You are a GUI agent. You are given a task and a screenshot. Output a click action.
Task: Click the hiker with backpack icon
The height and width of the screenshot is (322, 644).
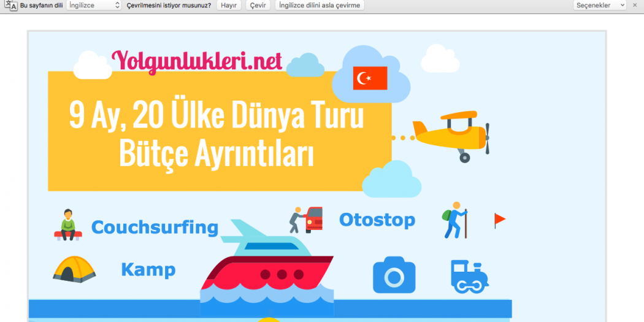[x=455, y=220]
